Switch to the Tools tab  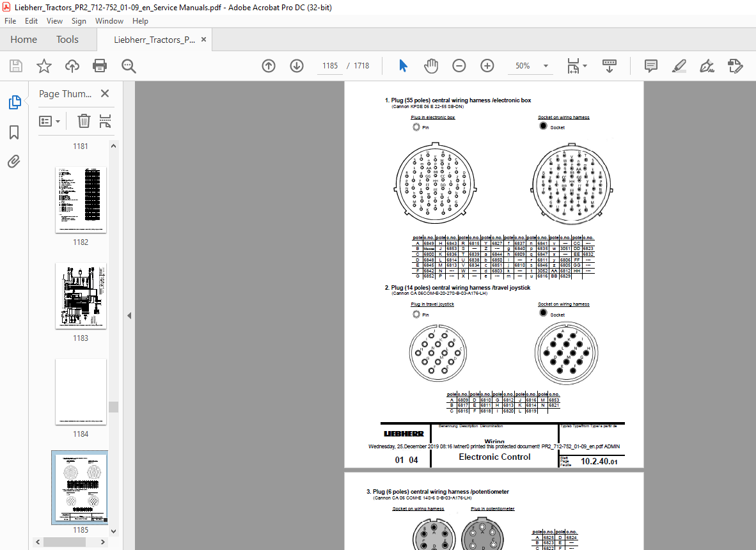pos(67,40)
